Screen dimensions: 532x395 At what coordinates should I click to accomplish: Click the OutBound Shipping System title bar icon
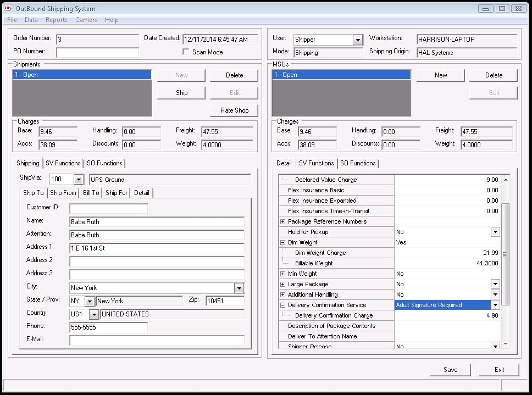tap(8, 9)
